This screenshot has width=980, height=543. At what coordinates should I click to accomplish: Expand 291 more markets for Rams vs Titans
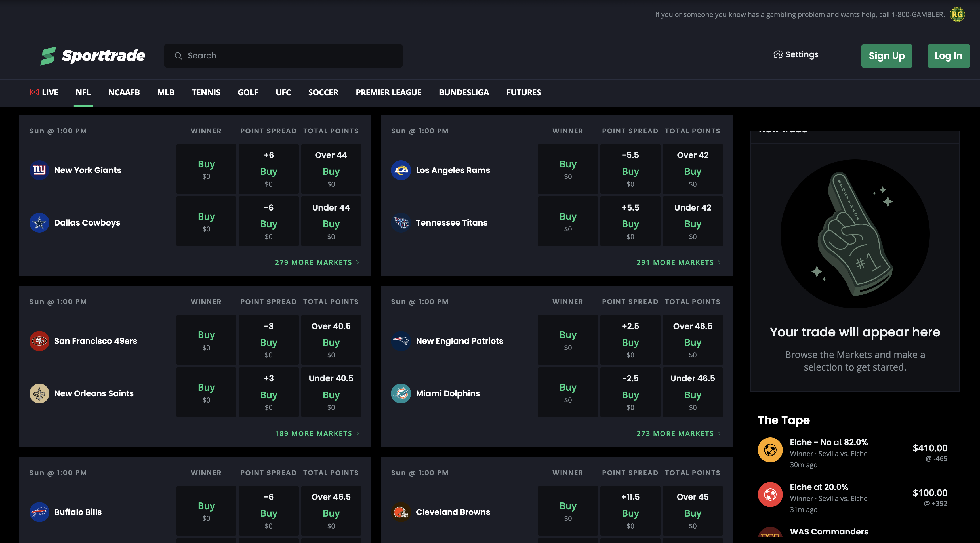pyautogui.click(x=679, y=262)
